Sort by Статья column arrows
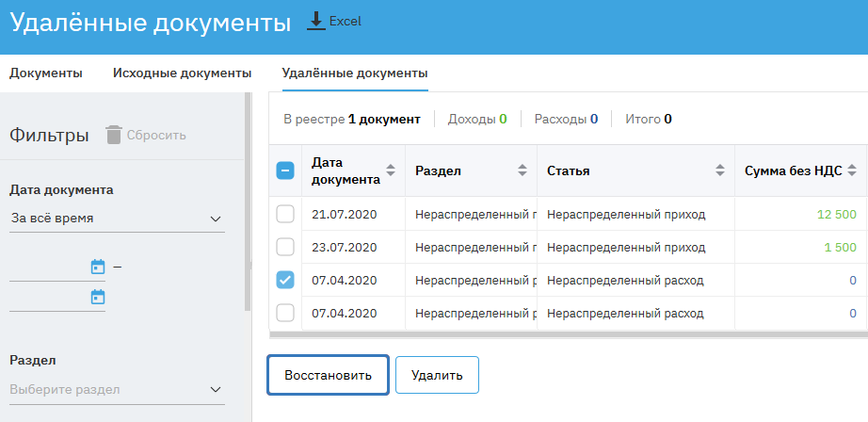The height and width of the screenshot is (422, 868). [720, 171]
